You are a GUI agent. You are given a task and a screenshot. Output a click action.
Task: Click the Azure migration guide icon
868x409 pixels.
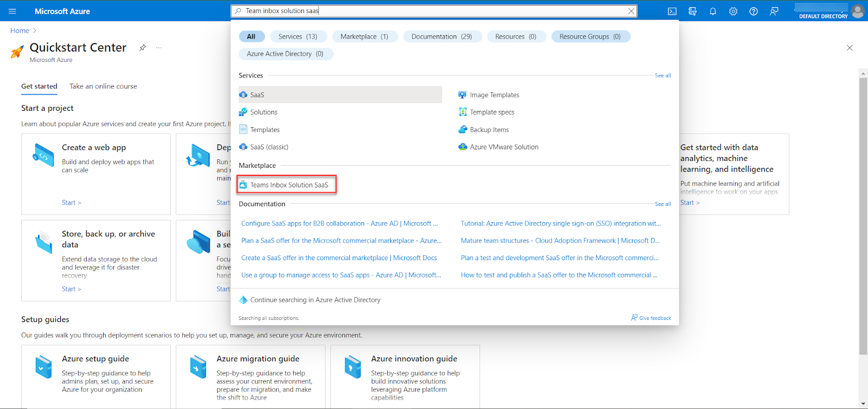198,367
